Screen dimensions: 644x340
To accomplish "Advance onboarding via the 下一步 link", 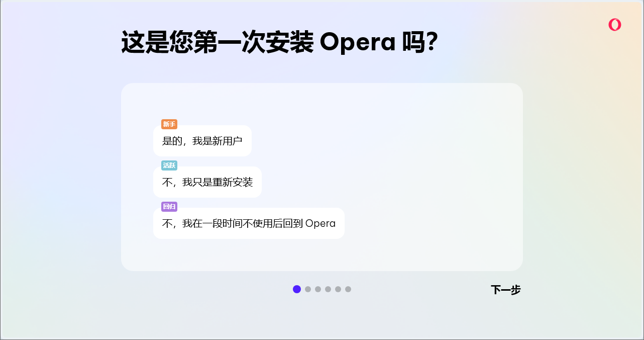I will tap(506, 290).
